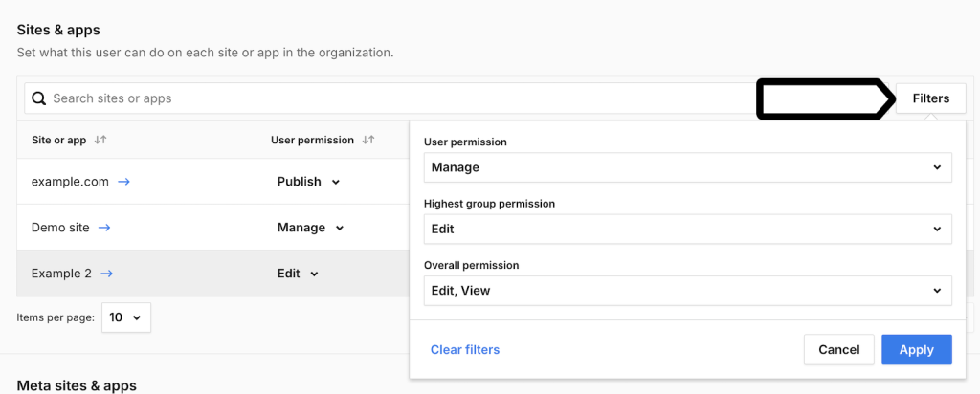Expand Manage permission dropdown for Demo site
This screenshot has width=980, height=394.
(311, 228)
